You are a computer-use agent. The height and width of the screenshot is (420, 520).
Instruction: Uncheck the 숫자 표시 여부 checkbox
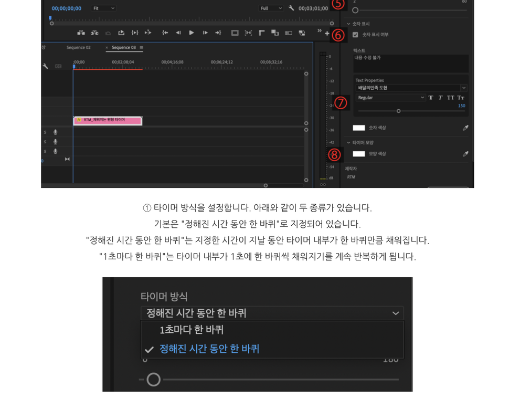tap(355, 35)
